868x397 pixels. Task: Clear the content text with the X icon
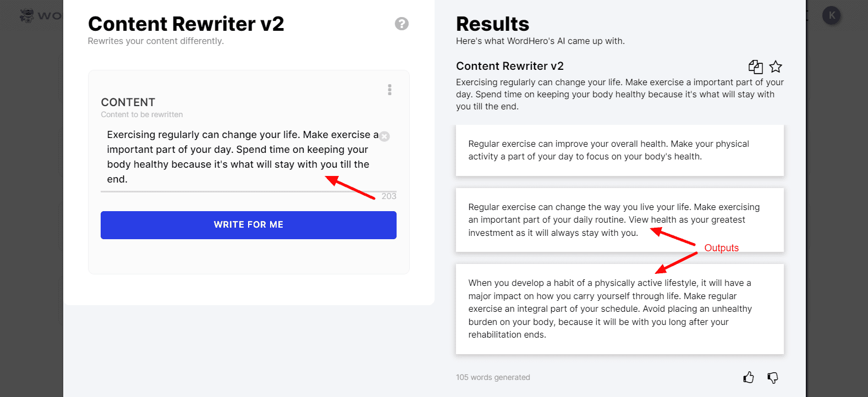click(x=384, y=136)
